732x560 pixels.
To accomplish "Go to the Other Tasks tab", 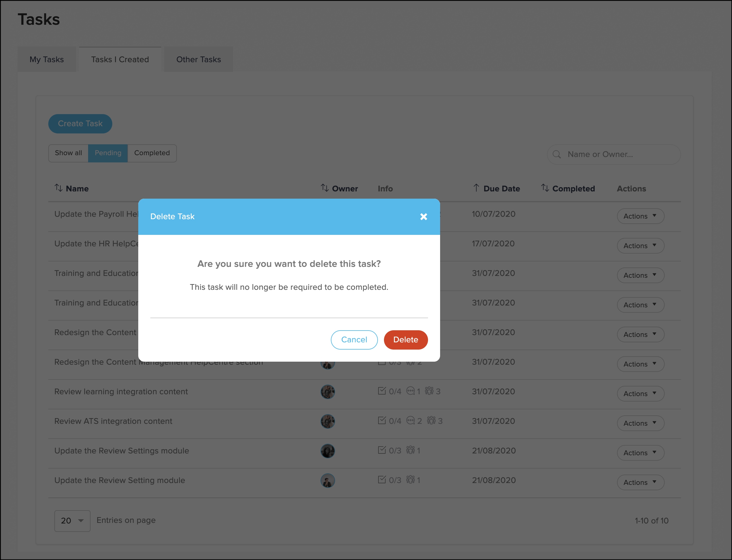I will pos(198,59).
